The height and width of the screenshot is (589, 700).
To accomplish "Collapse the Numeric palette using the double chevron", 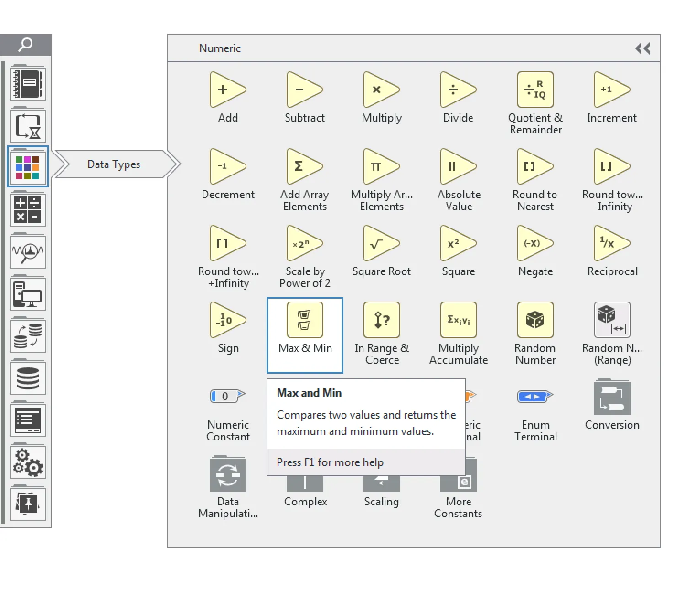I will (642, 48).
